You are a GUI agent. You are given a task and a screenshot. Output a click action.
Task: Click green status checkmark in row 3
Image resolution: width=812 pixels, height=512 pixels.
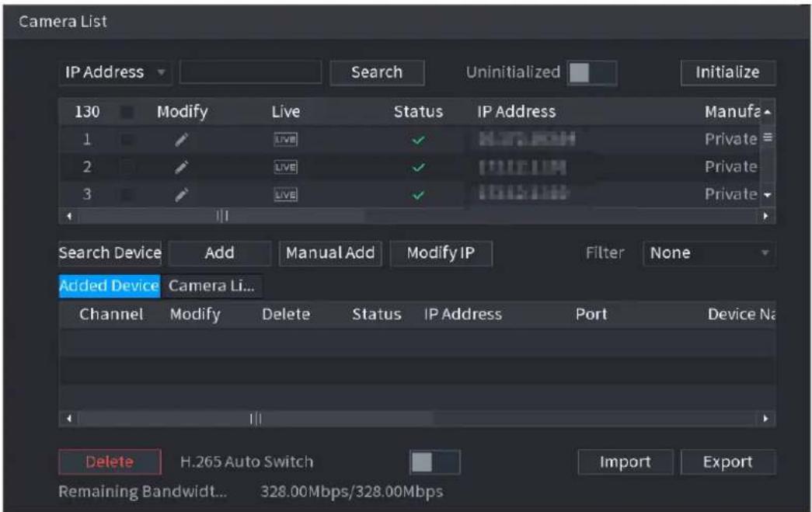[418, 195]
